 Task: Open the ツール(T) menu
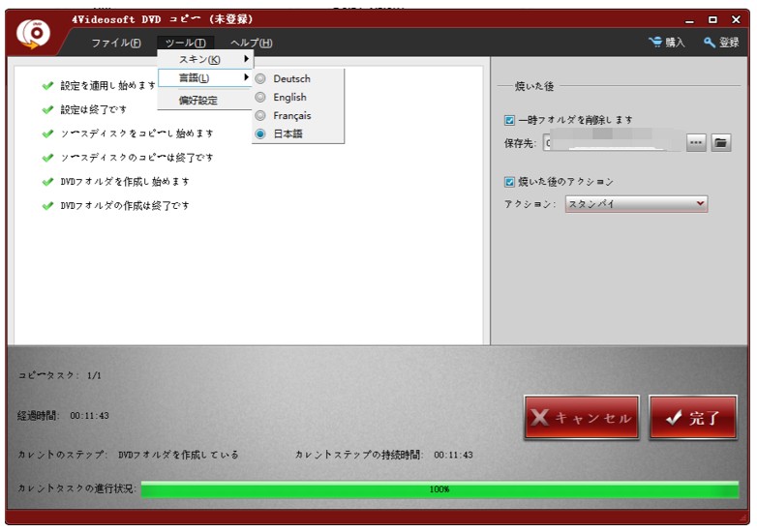coord(186,43)
